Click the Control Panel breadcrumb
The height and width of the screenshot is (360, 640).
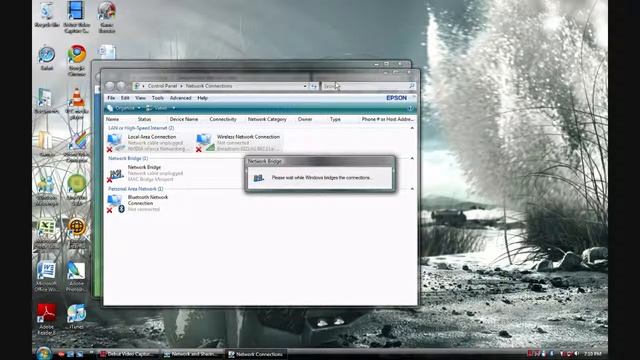coord(162,86)
